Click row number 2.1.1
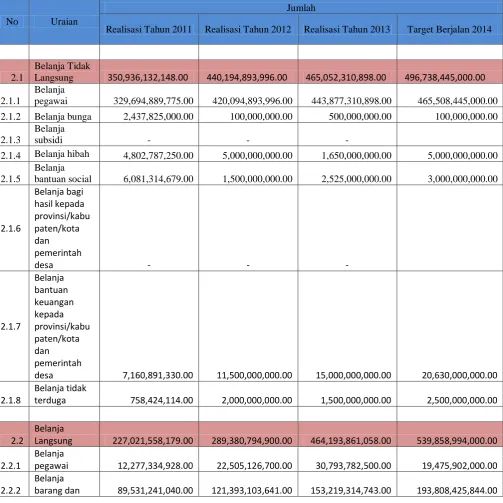This screenshot has height=503, width=503. click(x=10, y=101)
